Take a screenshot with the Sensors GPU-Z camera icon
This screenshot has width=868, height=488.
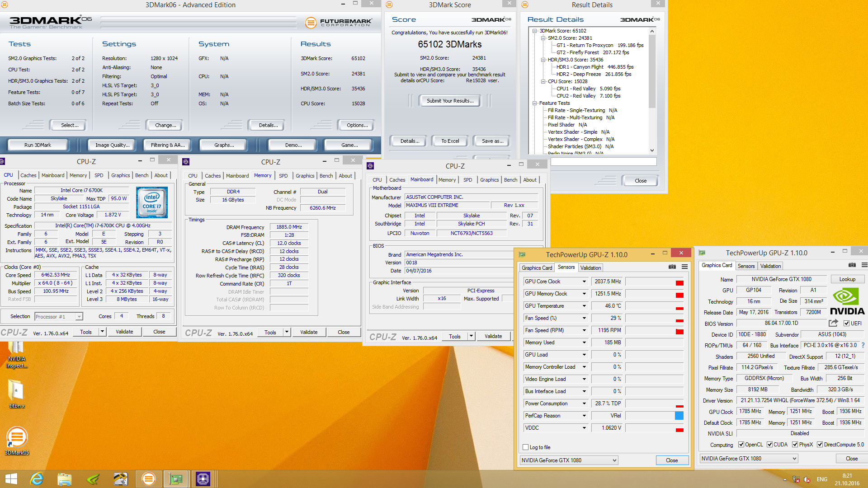click(672, 267)
